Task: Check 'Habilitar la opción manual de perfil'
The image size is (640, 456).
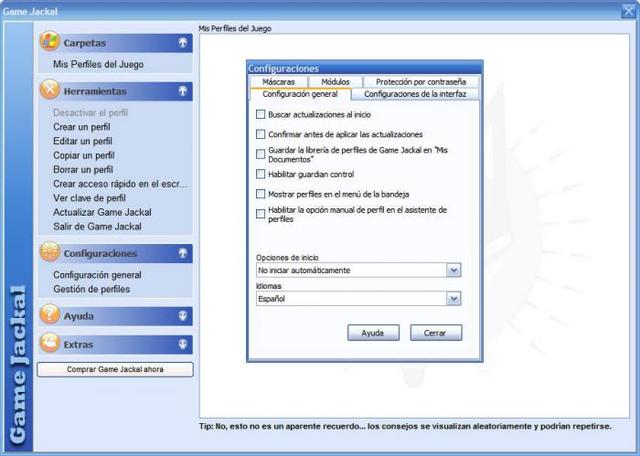Action: 260,214
